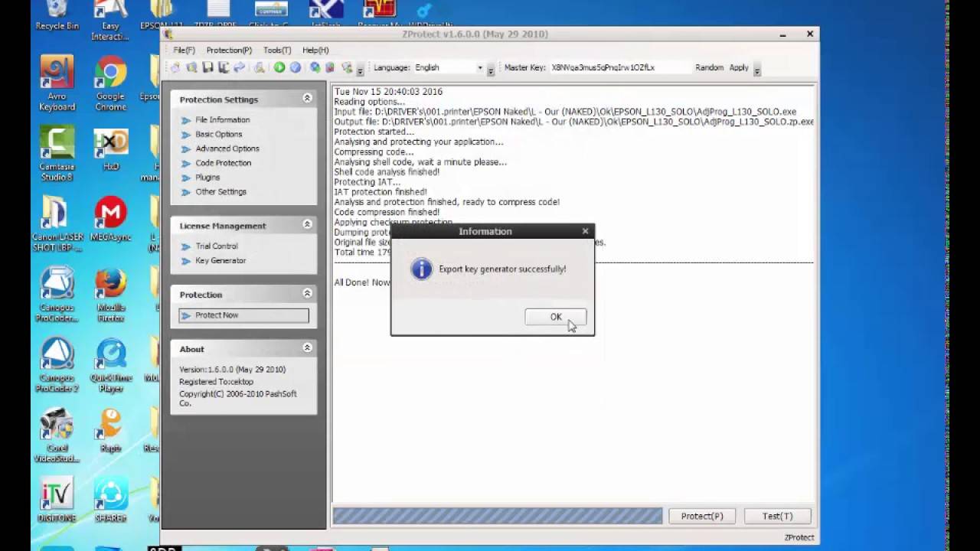Collapse the Protection panel above Protect Now
980x551 pixels.
tap(307, 294)
